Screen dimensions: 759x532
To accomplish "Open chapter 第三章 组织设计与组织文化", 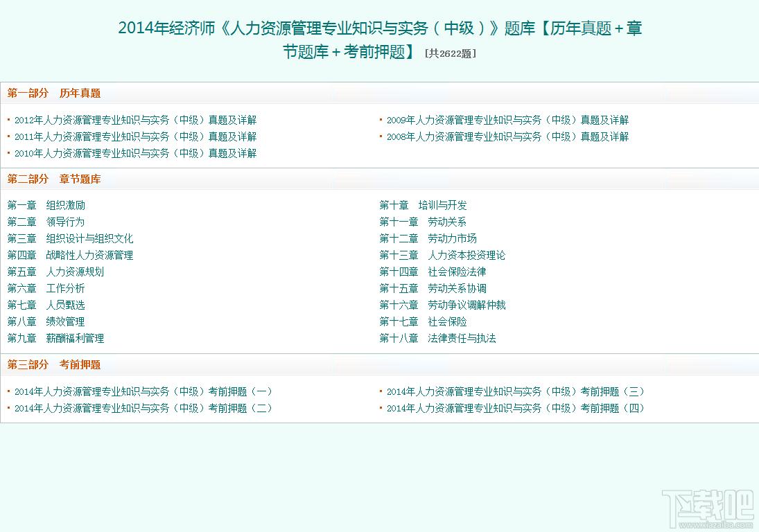I will pos(70,238).
